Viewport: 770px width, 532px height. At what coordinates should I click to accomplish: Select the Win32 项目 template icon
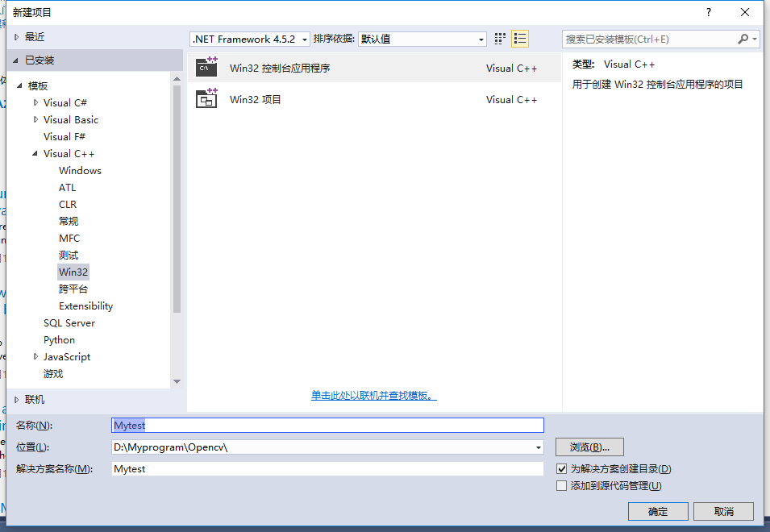[206, 99]
